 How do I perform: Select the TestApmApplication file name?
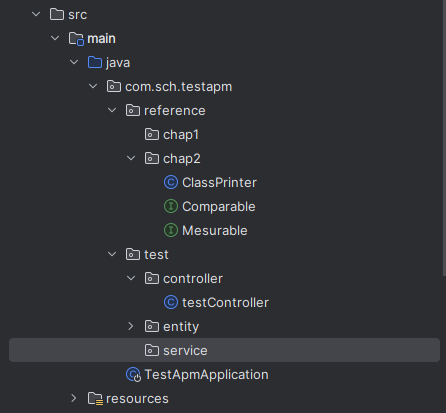click(206, 375)
